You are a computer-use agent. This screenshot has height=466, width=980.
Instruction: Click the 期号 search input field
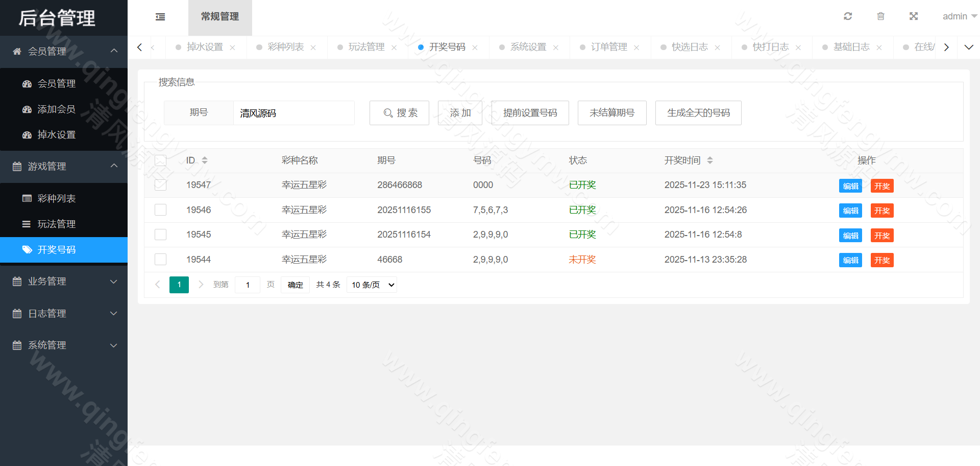point(294,113)
